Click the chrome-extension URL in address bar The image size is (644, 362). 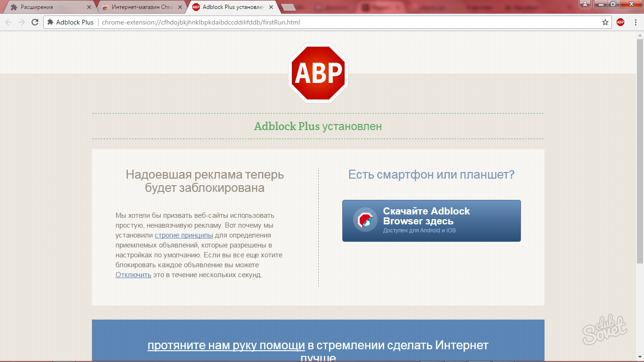[x=201, y=22]
